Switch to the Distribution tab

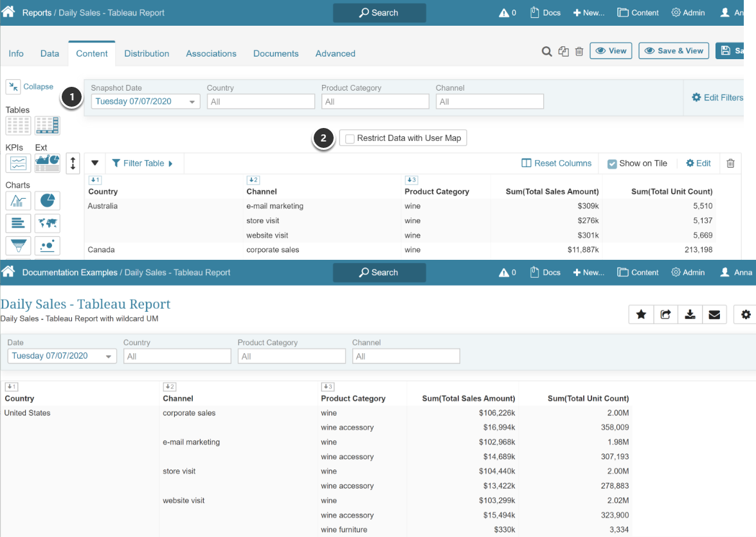click(x=147, y=53)
